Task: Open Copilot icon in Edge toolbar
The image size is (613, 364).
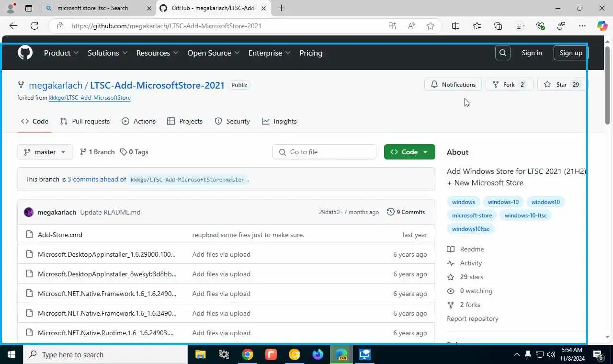Action: 602,26
